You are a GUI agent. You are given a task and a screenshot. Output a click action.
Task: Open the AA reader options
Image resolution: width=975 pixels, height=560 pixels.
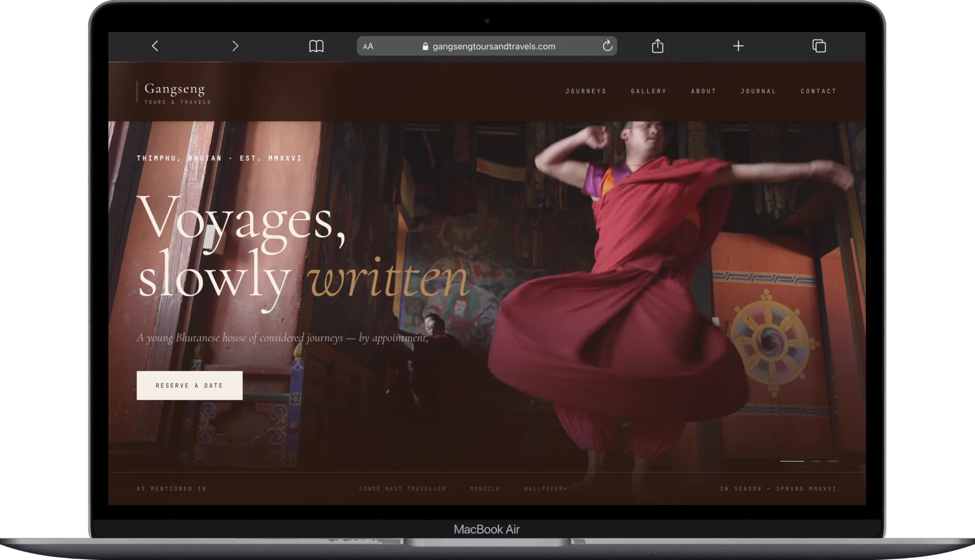tap(368, 46)
